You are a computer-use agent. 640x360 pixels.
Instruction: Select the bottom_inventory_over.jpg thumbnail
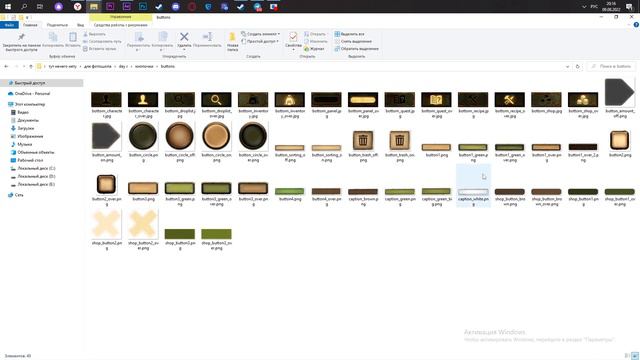[290, 100]
